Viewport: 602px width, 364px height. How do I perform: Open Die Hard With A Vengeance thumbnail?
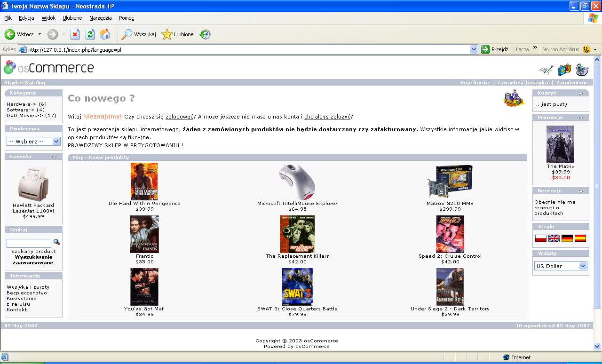click(144, 182)
